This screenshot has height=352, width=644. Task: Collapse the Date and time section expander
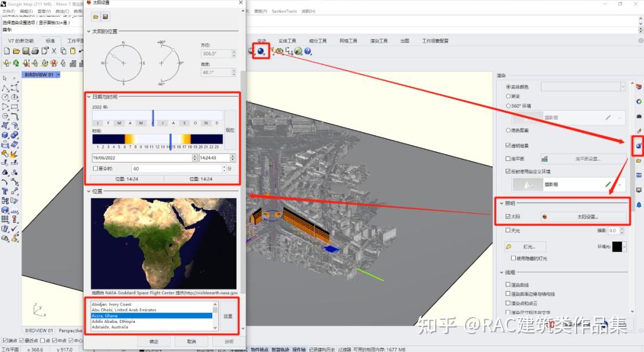88,97
